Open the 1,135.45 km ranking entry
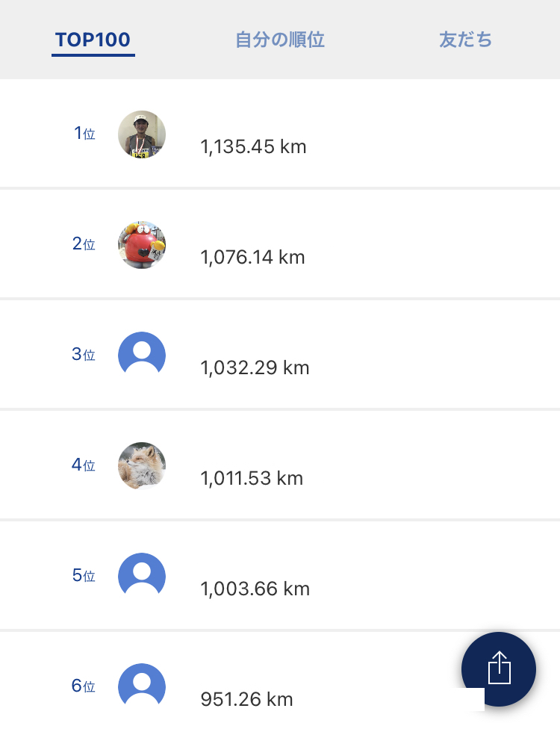Screen dimensions: 560x729 (x=280, y=134)
